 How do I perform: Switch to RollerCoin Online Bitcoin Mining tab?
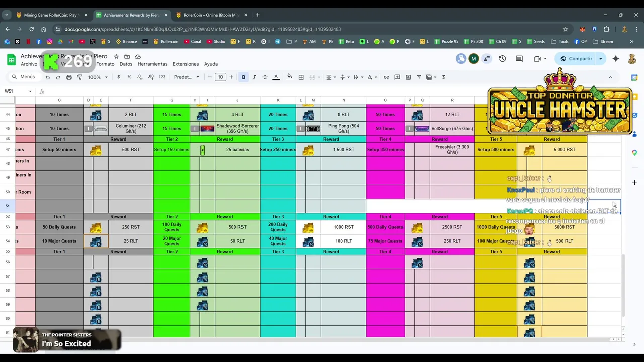(x=210, y=15)
